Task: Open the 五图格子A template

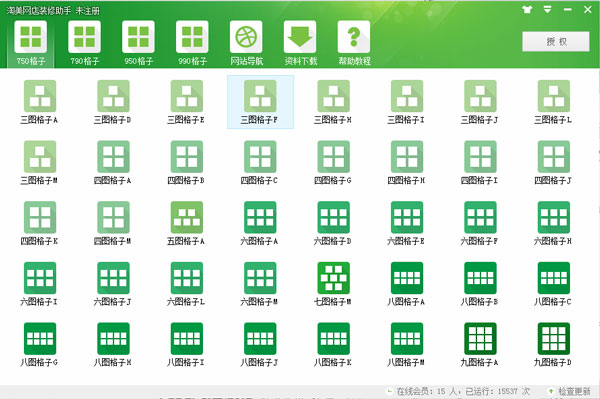Action: click(x=187, y=217)
